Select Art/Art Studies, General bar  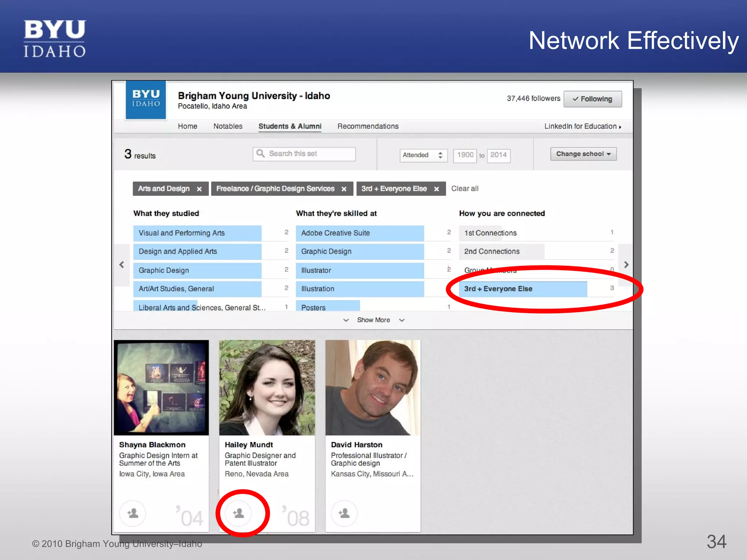[197, 289]
